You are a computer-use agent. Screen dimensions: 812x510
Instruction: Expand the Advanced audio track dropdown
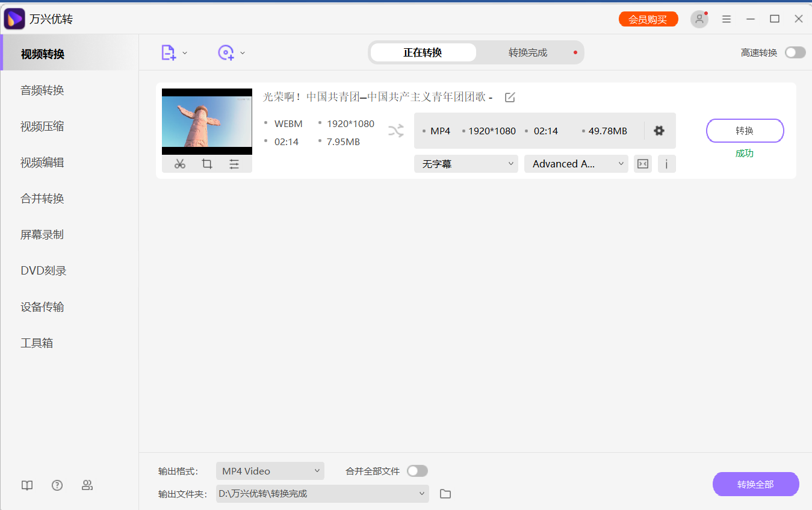pos(575,163)
